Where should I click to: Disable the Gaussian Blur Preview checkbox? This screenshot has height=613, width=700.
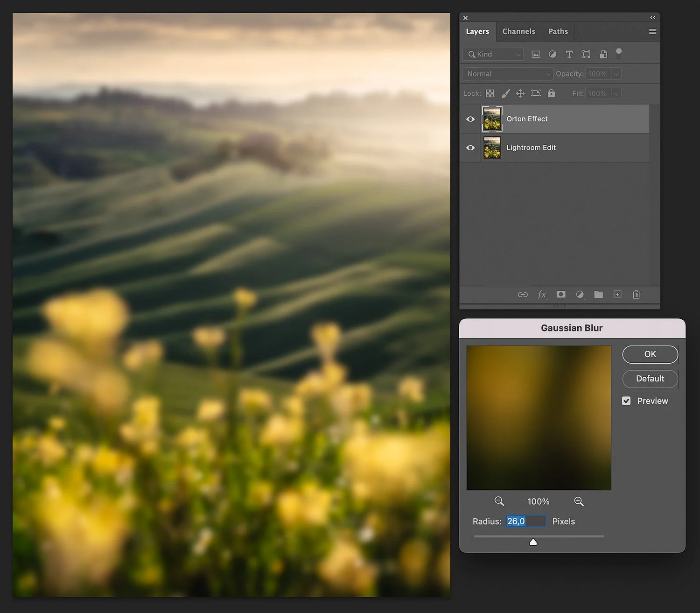click(626, 401)
